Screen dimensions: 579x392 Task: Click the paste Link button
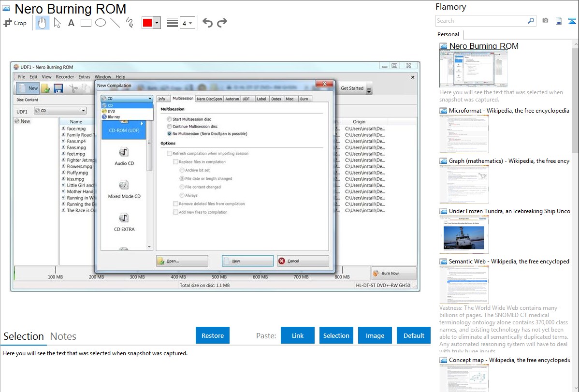coord(298,335)
